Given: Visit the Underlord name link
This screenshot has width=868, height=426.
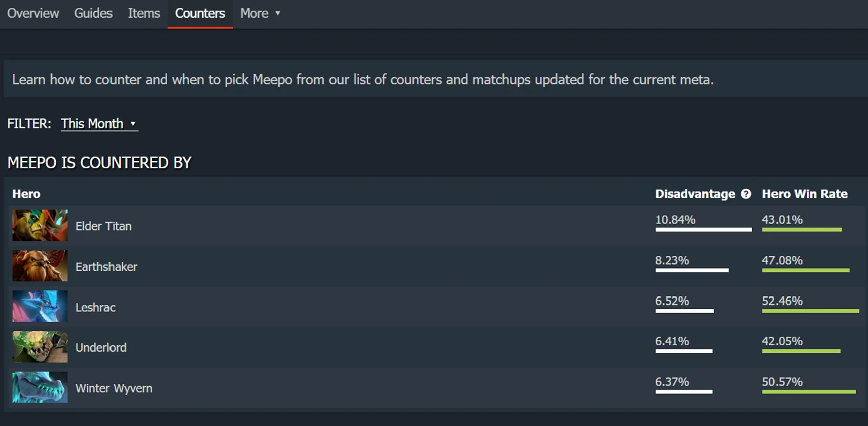Looking at the screenshot, I should point(101,348).
